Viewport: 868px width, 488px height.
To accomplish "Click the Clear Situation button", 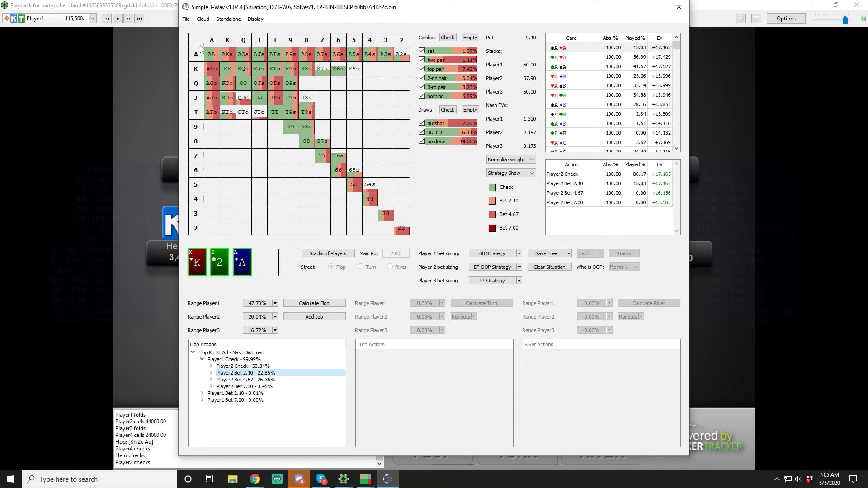I will (x=549, y=267).
